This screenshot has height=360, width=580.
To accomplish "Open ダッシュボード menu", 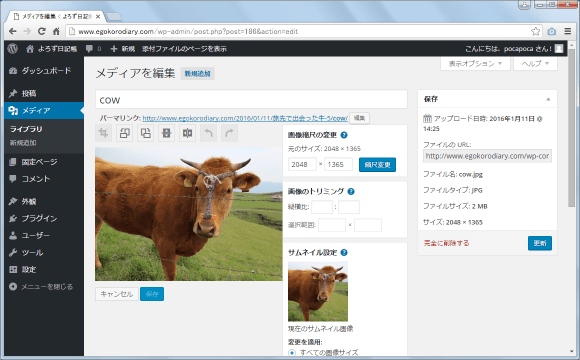I will pos(44,70).
